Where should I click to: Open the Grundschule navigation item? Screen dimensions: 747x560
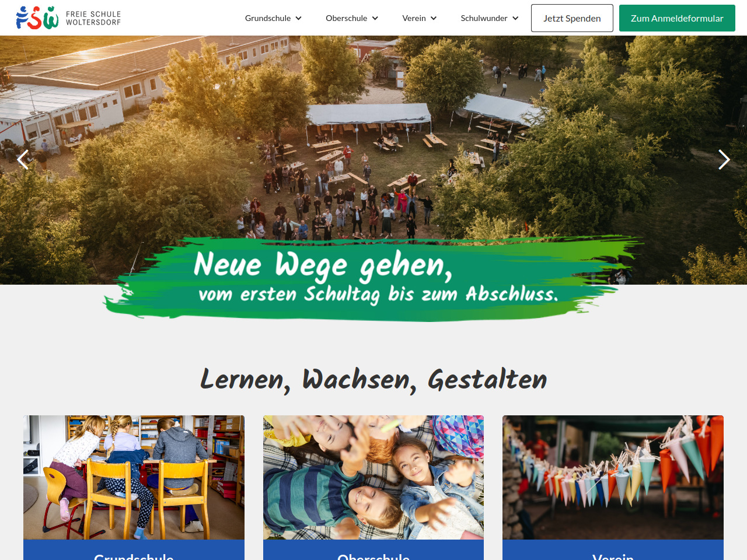click(268, 18)
